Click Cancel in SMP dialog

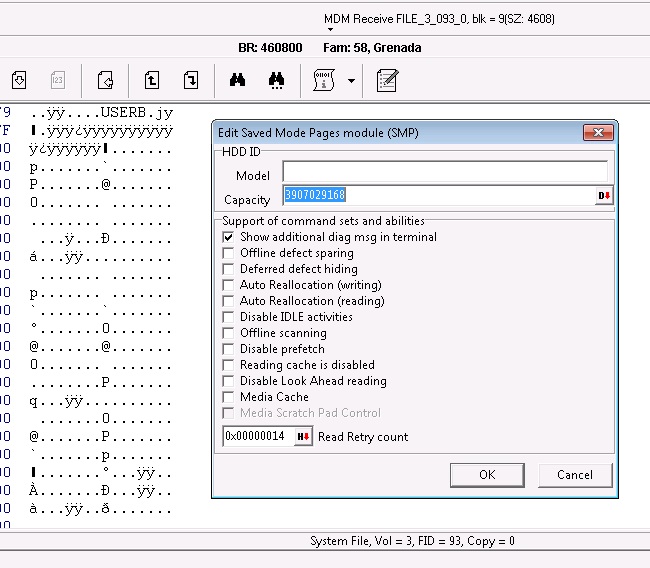click(575, 475)
